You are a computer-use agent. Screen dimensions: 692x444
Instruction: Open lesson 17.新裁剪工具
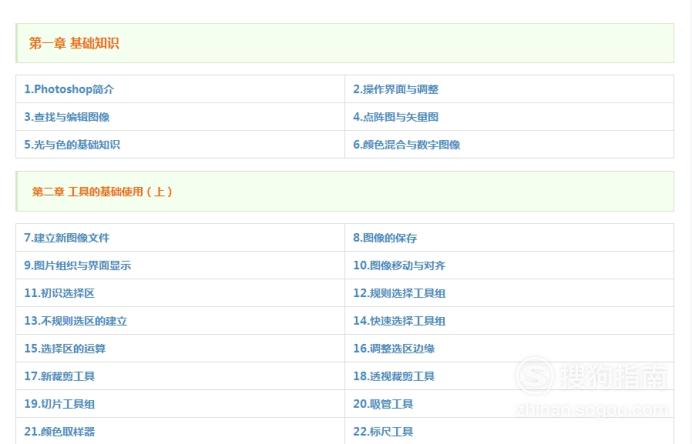coord(59,376)
